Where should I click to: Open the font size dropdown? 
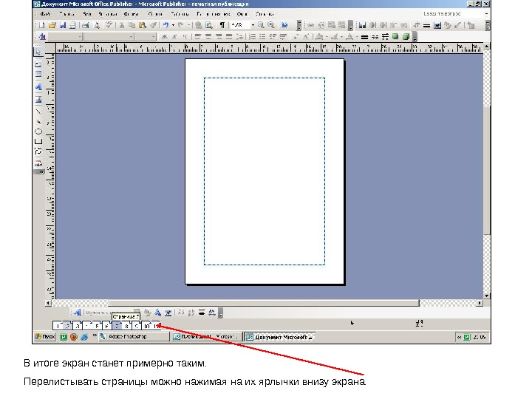click(x=154, y=37)
